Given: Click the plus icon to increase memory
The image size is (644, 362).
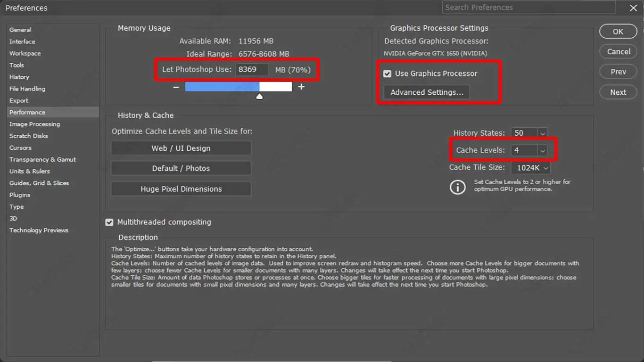Looking at the screenshot, I should point(301,87).
